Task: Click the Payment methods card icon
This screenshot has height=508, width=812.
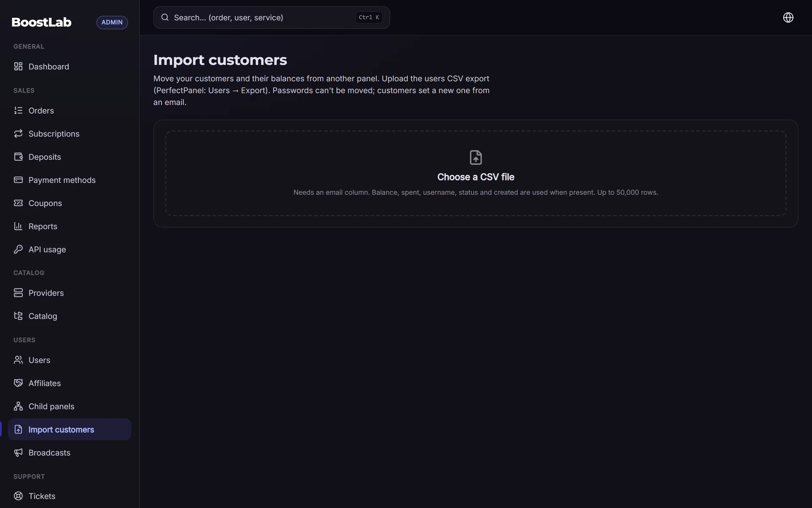Action: point(18,180)
